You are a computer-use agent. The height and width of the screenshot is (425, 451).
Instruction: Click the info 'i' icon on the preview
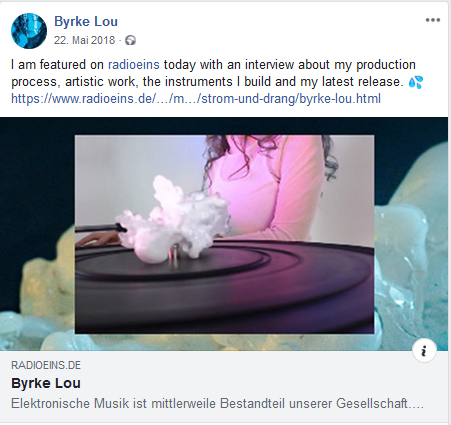[424, 351]
